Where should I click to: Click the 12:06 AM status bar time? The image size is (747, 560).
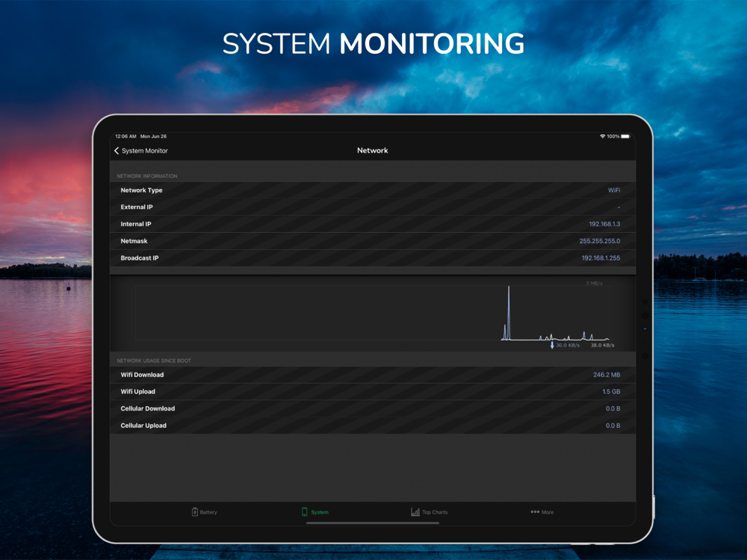(125, 136)
